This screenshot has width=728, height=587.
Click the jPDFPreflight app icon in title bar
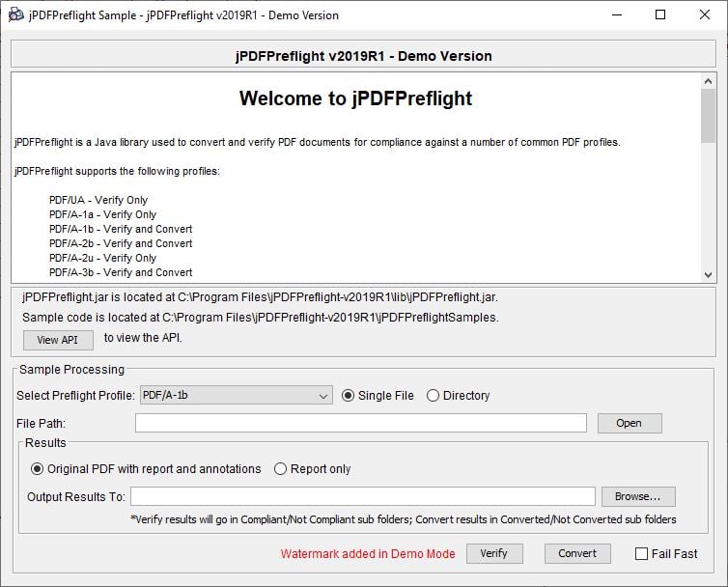point(15,14)
